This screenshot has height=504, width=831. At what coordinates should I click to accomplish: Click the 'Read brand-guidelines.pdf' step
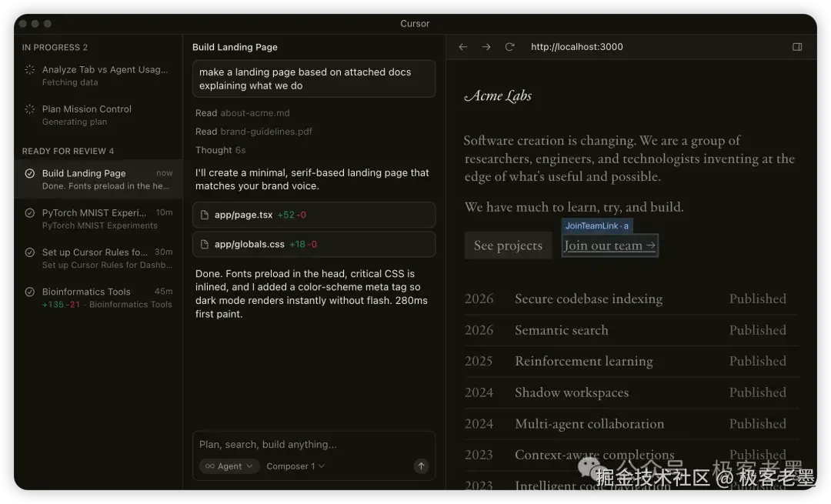[253, 132]
